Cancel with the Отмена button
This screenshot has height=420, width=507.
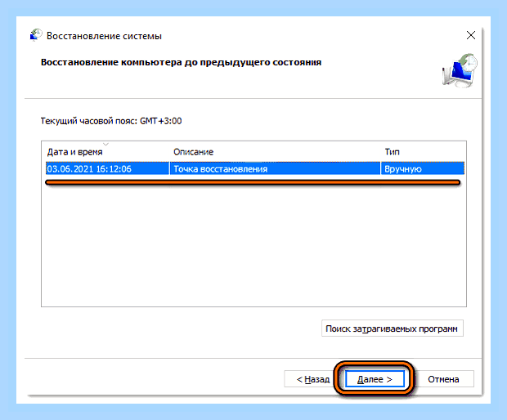click(445, 379)
